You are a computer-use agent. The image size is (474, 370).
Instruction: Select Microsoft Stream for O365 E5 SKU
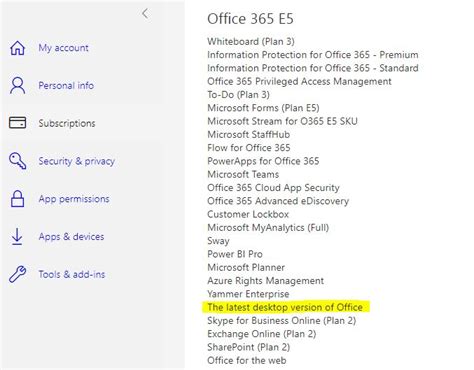(282, 121)
